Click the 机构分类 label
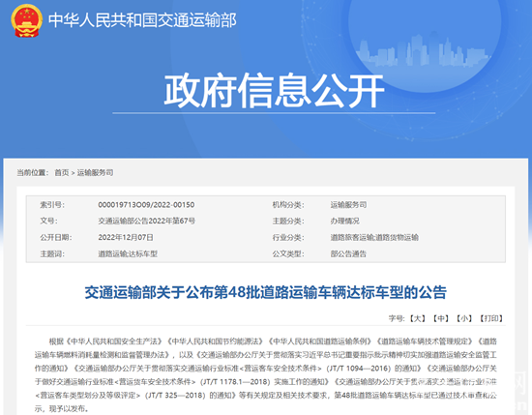 (x=288, y=205)
